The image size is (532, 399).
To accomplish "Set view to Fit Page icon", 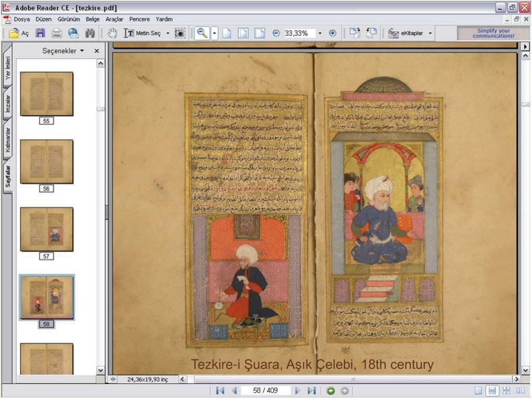I will 243,33.
